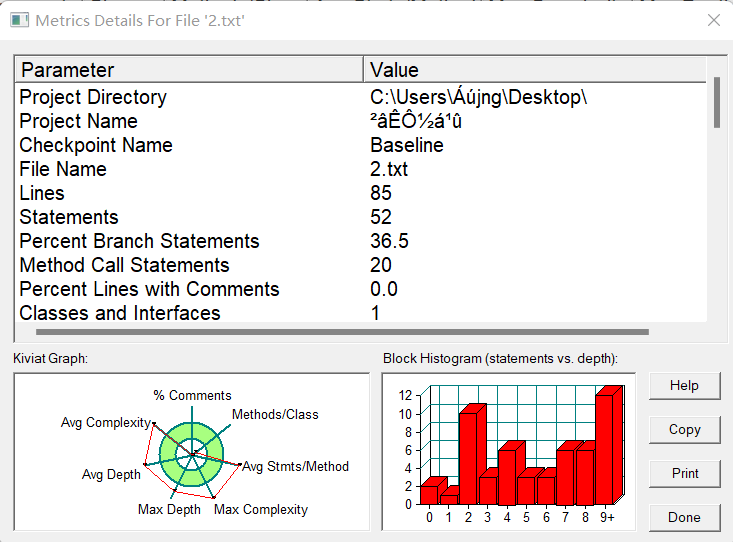Print the metrics details
Image resolution: width=733 pixels, height=542 pixels.
coord(684,474)
